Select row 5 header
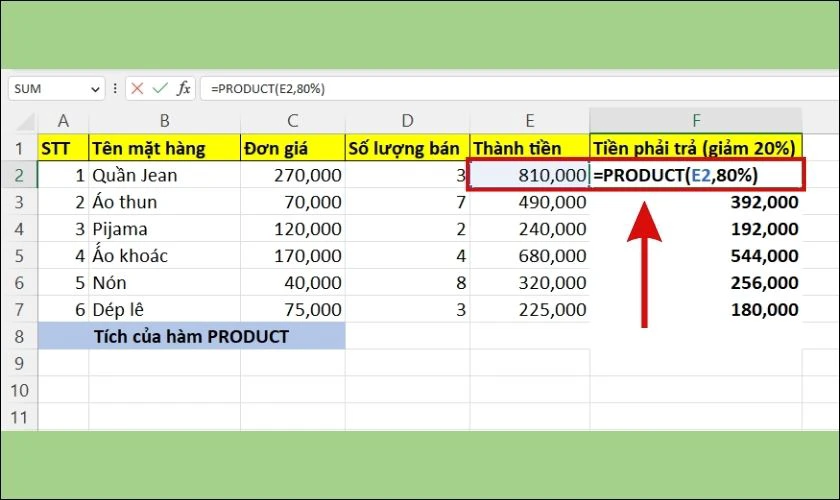This screenshot has height=500, width=840. pos(19,256)
